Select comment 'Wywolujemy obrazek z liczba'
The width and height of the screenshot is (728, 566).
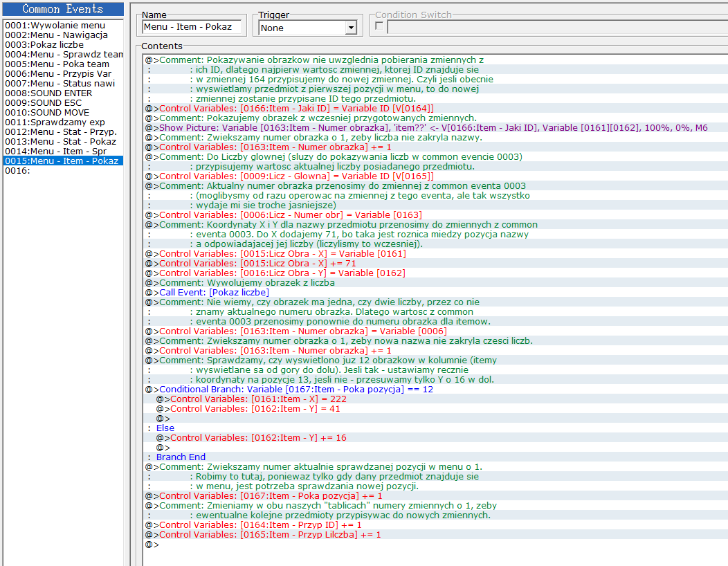435,283
